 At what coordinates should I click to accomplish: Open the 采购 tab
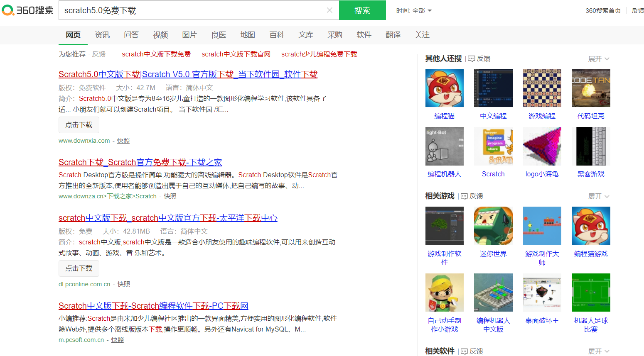click(335, 35)
